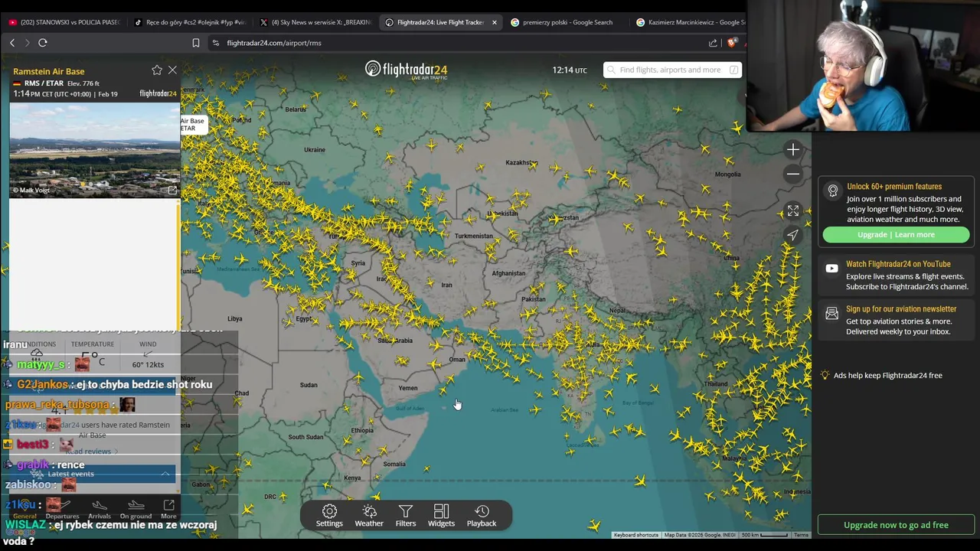Go back in the browser
This screenshot has height=551, width=980.
(12, 43)
